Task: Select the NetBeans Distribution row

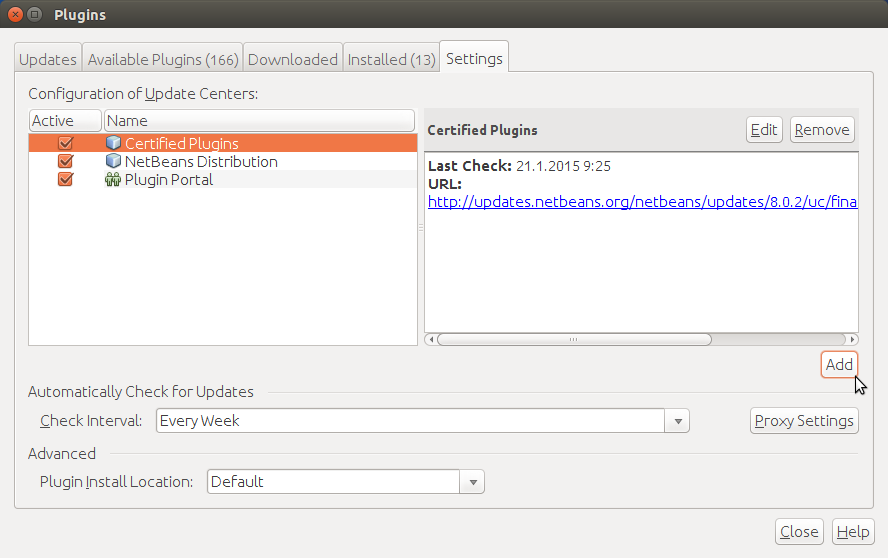Action: coord(223,161)
